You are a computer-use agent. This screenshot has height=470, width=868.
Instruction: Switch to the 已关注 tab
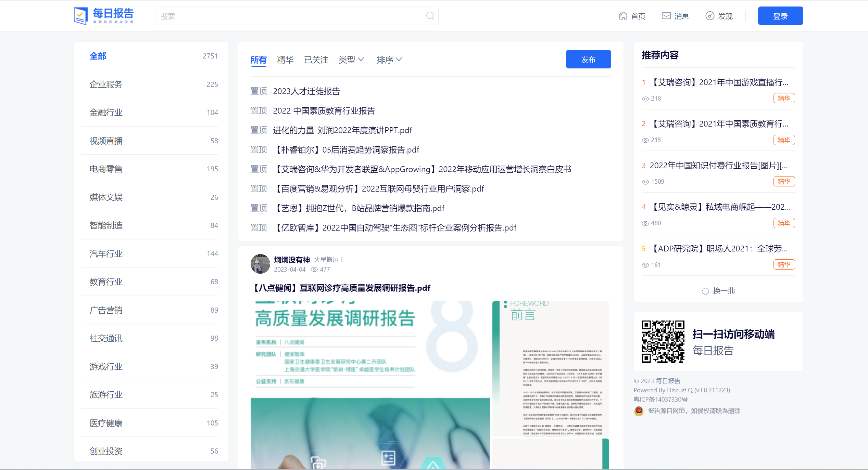click(316, 60)
